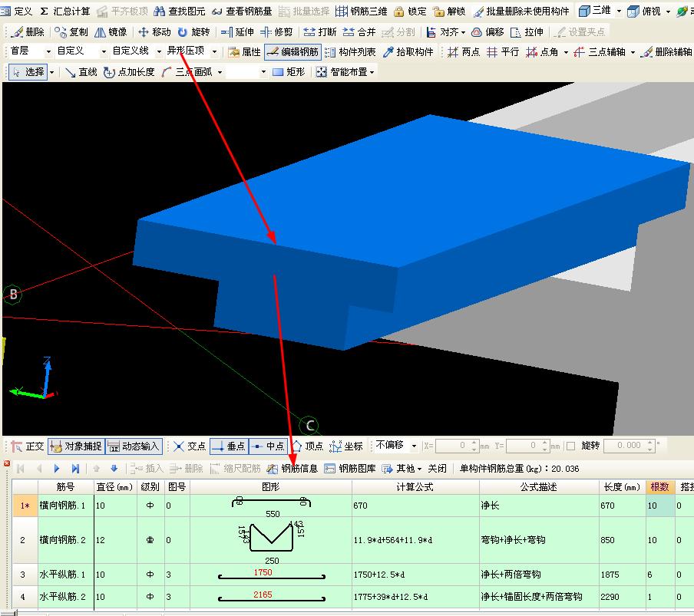Toggle 动态输入 dynamic input
Viewport: 694px width, 616px height.
coord(134,446)
